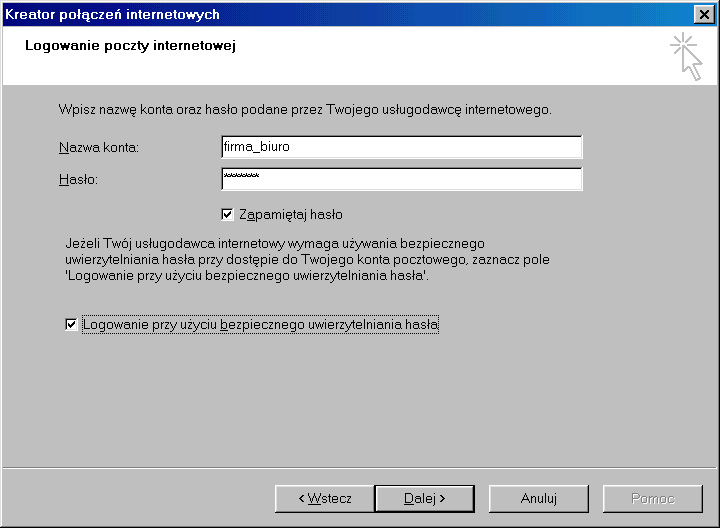The width and height of the screenshot is (720, 528).
Task: Click into the Hasło password field
Action: [x=400, y=179]
